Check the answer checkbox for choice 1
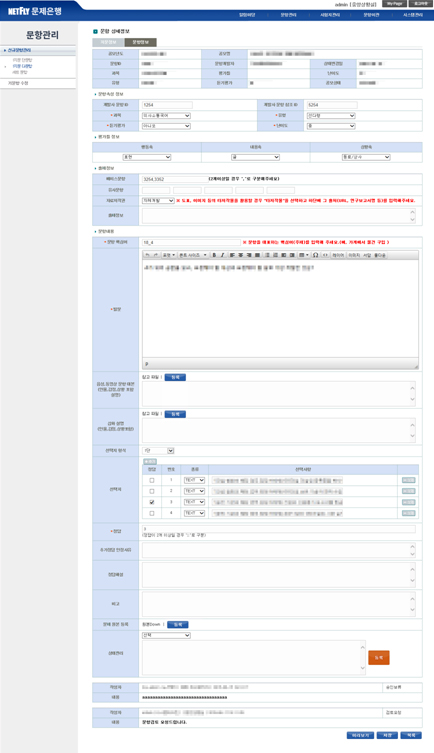 click(152, 480)
